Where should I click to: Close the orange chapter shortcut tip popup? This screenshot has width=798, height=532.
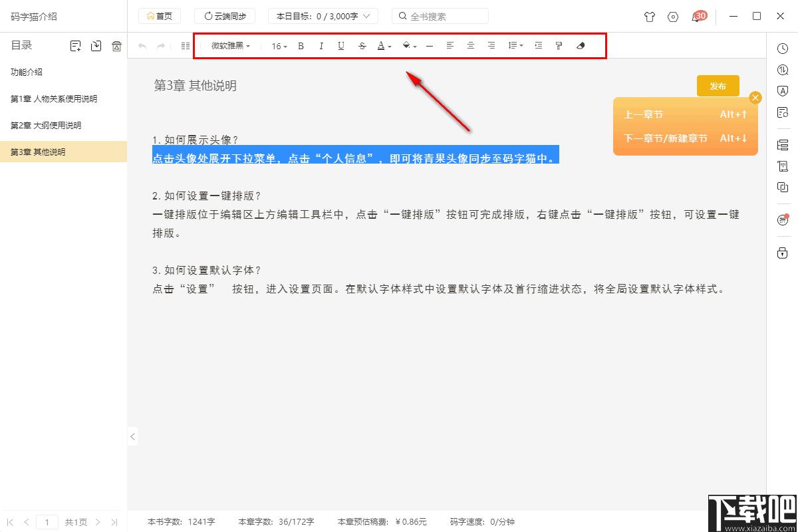755,98
